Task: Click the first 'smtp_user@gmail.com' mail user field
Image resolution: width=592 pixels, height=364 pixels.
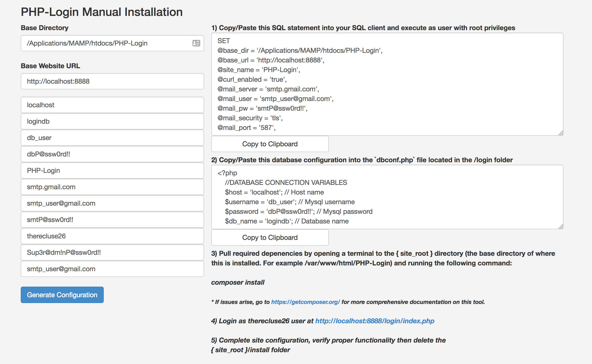Action: tap(112, 203)
